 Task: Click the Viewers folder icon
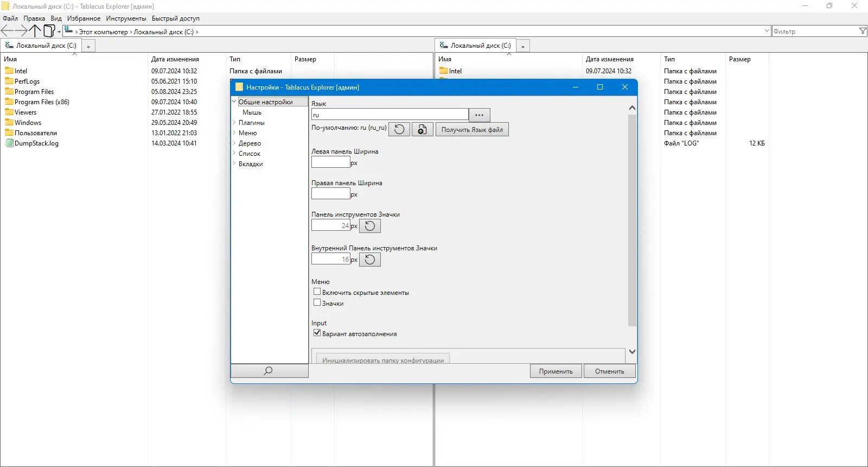(9, 112)
